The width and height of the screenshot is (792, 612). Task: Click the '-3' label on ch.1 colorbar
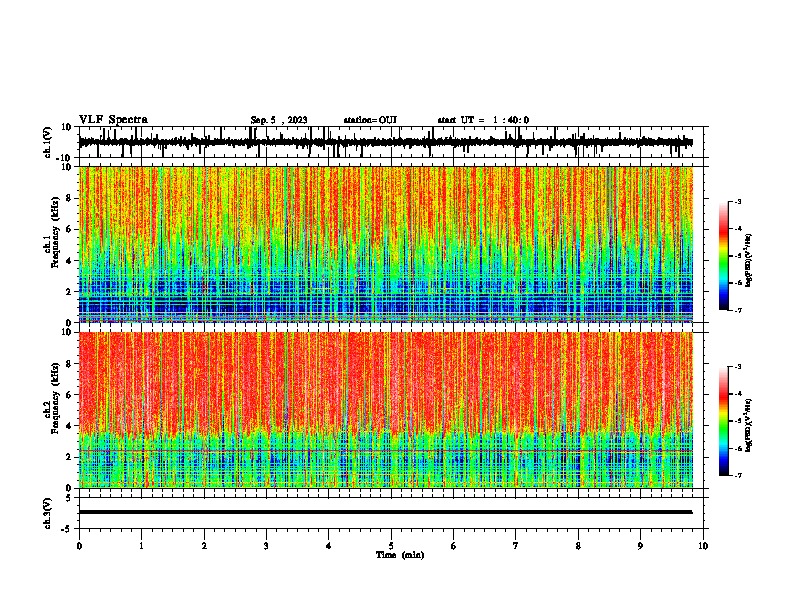coord(737,202)
